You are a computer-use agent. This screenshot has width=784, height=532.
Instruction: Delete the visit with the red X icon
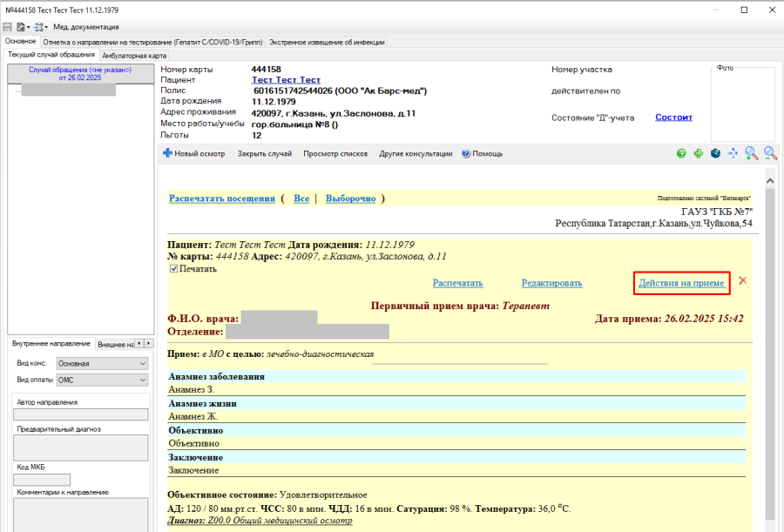pyautogui.click(x=743, y=280)
